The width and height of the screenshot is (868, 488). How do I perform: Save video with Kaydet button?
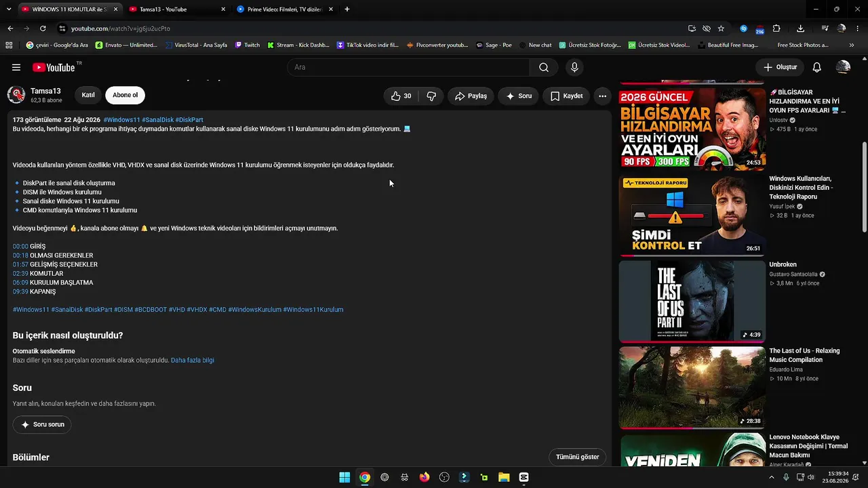pyautogui.click(x=566, y=96)
